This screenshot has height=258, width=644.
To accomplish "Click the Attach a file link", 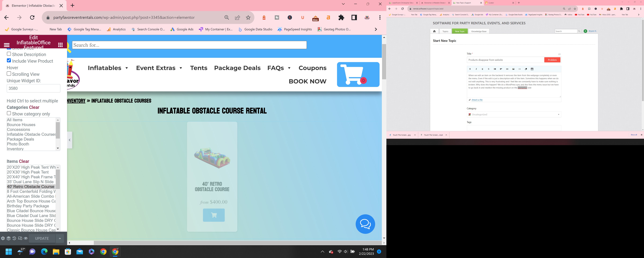I will pos(477,100).
